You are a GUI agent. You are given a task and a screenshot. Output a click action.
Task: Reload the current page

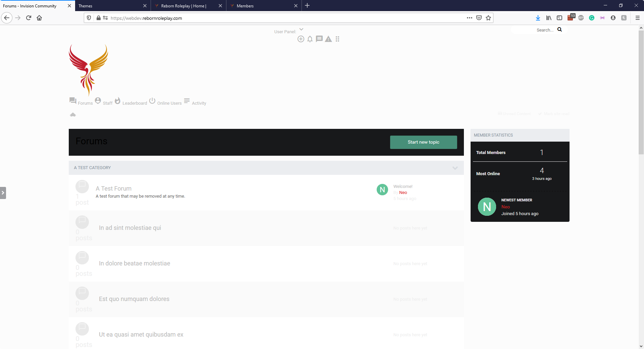pyautogui.click(x=29, y=18)
